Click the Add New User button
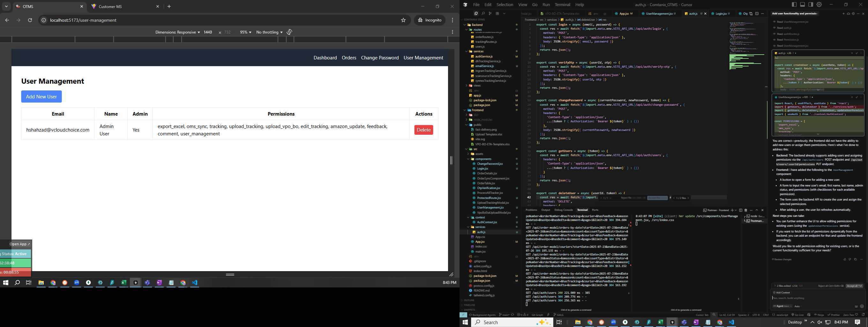The height and width of the screenshot is (327, 868). pos(41,96)
